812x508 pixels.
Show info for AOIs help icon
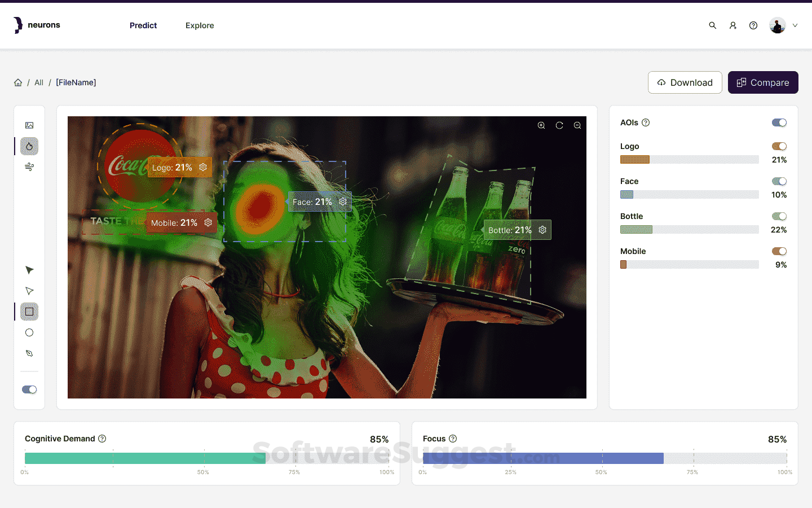pyautogui.click(x=646, y=122)
